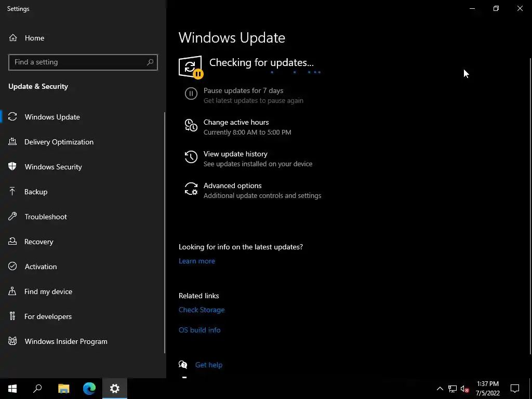532x399 pixels.
Task: Click the update status icon with pause badge
Action: coord(191,67)
